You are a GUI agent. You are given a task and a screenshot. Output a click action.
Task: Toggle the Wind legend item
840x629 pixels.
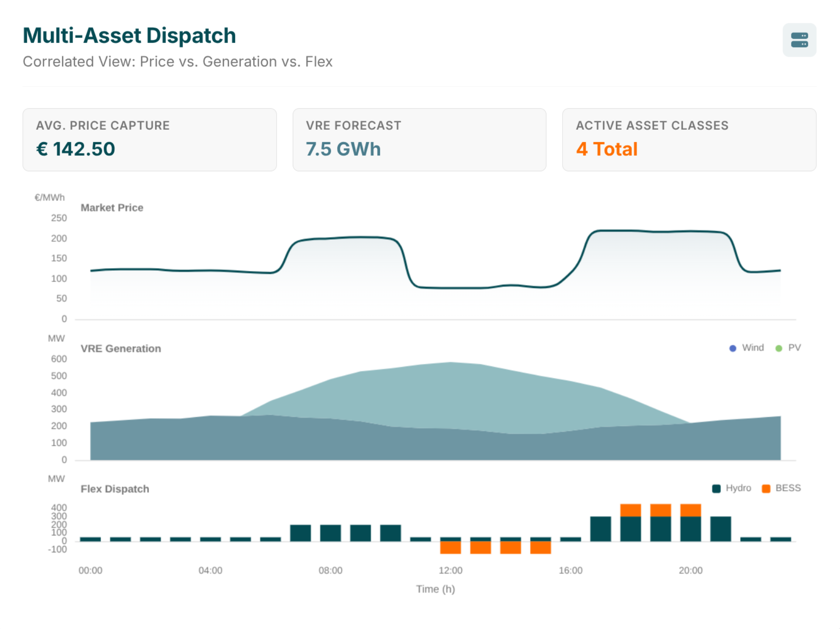(752, 347)
